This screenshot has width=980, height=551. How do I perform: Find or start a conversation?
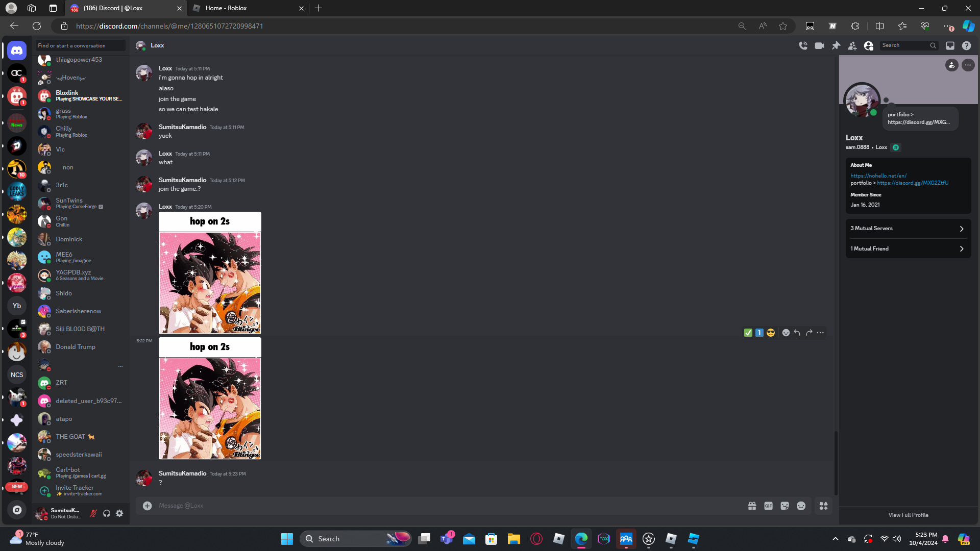point(81,45)
